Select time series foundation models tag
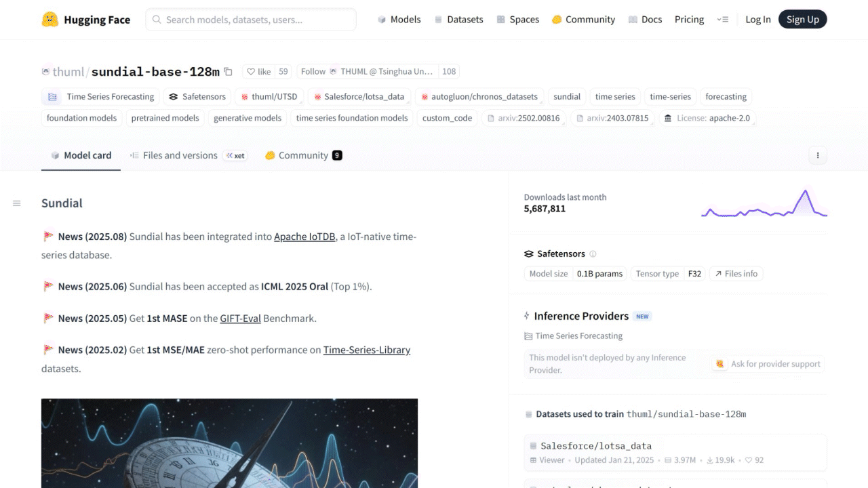 coord(352,119)
